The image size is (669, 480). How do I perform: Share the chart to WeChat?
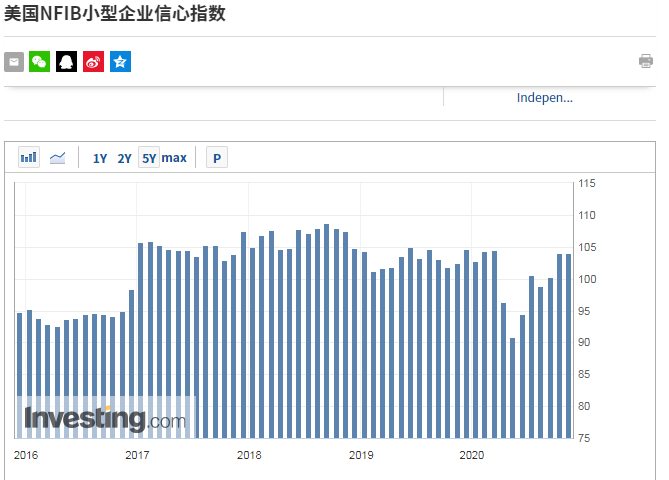click(x=39, y=62)
